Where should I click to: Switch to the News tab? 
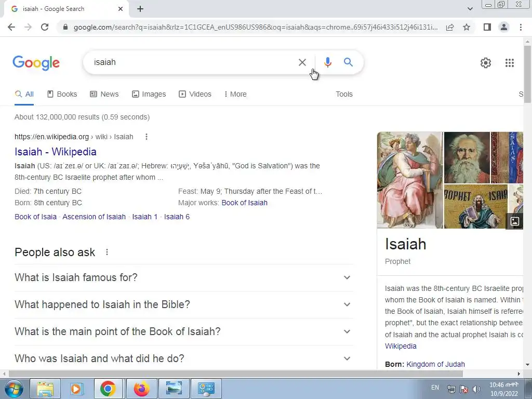104,95
